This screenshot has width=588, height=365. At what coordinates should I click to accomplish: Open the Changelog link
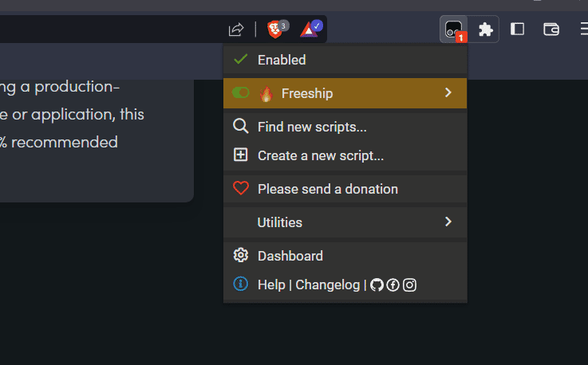click(x=327, y=285)
